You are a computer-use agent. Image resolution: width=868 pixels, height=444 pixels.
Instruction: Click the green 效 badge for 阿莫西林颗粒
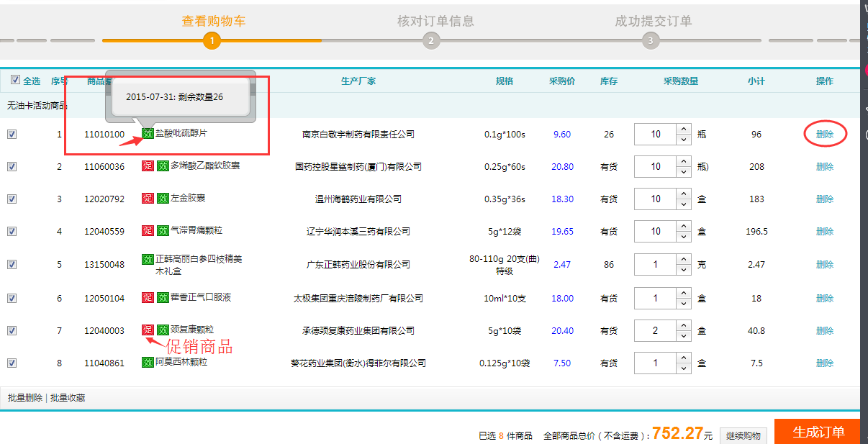point(148,363)
